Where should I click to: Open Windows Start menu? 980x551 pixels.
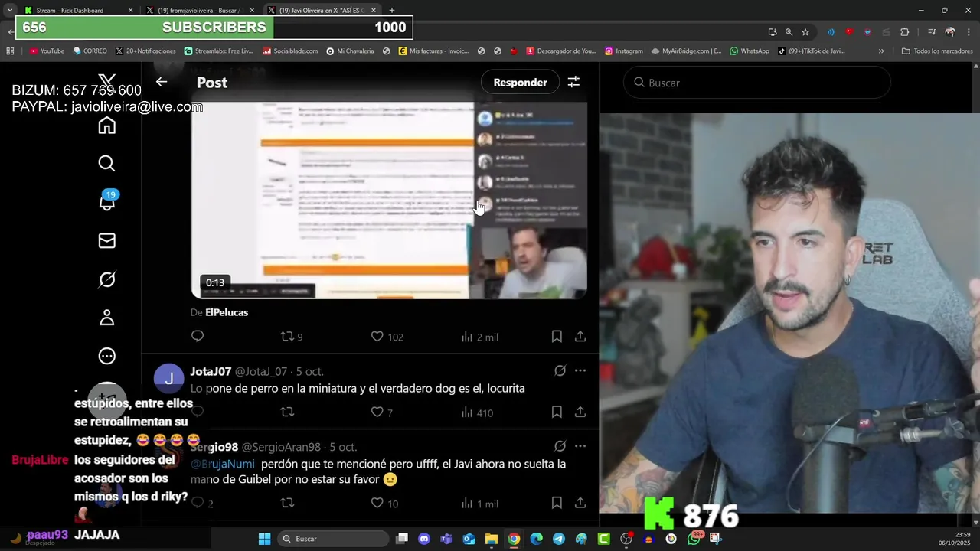(264, 539)
